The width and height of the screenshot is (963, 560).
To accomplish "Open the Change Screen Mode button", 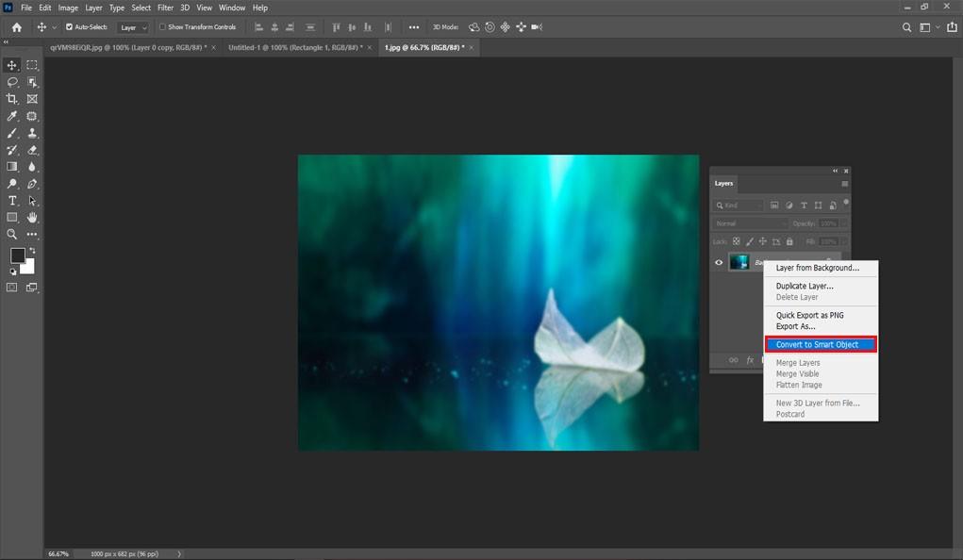I will (32, 288).
